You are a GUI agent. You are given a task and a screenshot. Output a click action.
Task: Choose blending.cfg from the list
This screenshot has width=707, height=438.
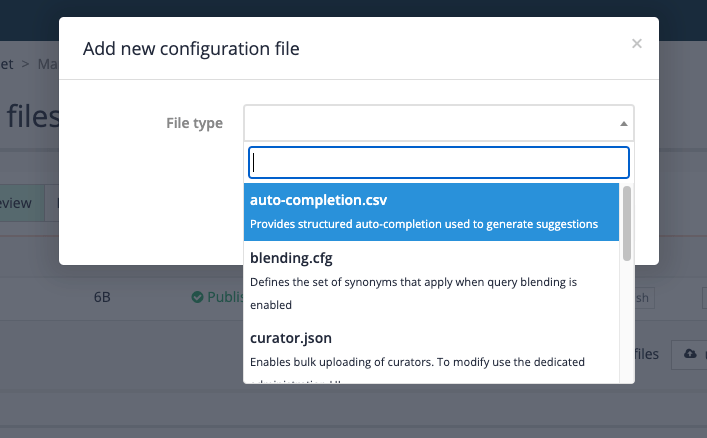(432, 281)
